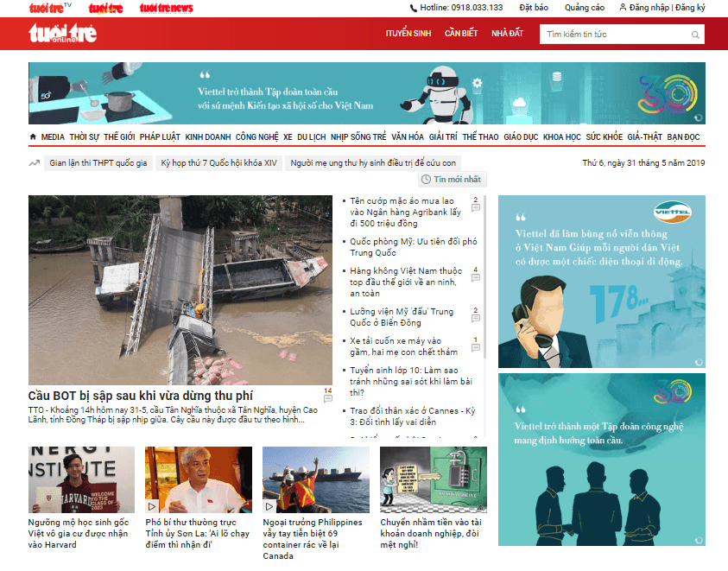Play the Philippines foreign minister video
Screen dimensions: 728x571
click(269, 506)
